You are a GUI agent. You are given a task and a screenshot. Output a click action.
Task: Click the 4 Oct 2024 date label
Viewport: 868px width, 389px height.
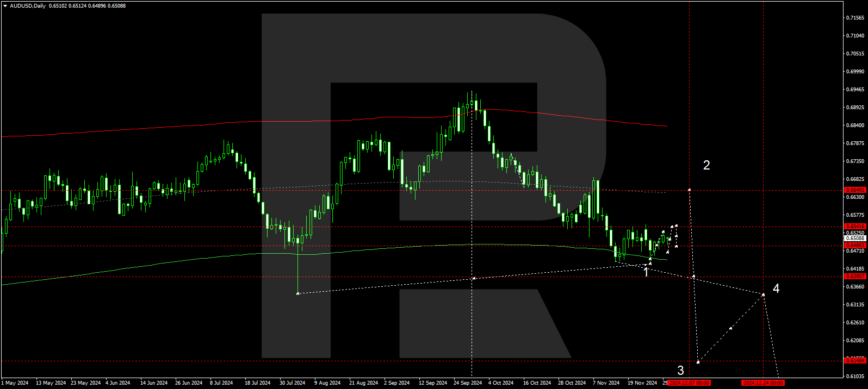click(501, 383)
